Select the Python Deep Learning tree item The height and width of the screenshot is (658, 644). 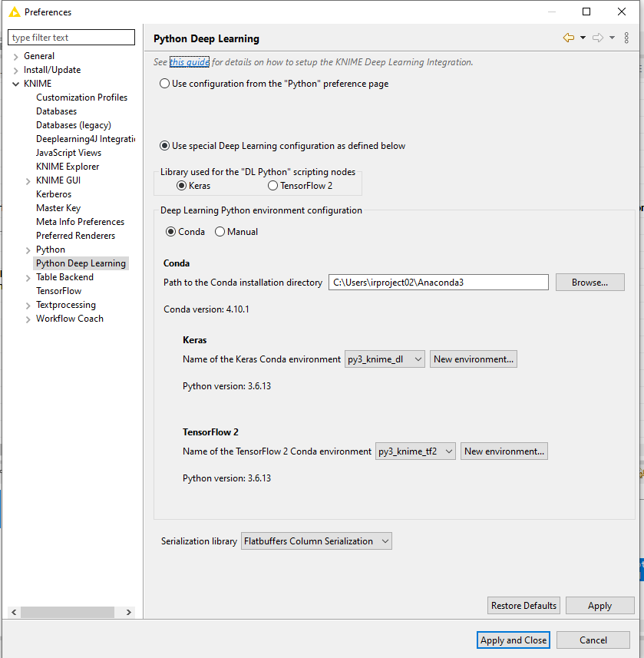coord(81,263)
